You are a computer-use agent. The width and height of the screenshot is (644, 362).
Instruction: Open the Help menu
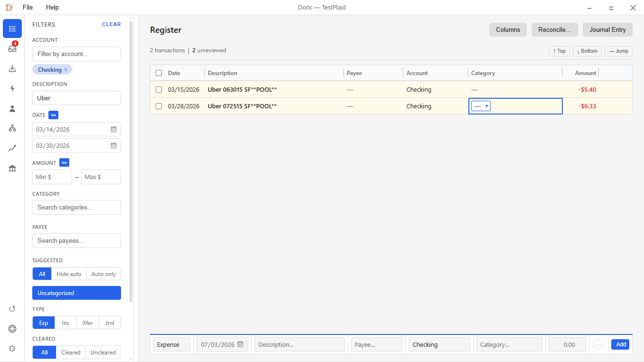[x=52, y=8]
